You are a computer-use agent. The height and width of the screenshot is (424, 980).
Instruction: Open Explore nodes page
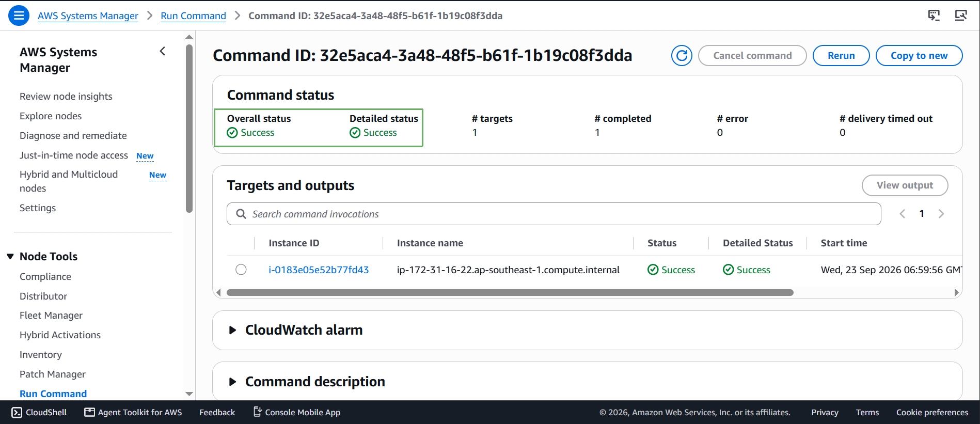[x=51, y=116]
